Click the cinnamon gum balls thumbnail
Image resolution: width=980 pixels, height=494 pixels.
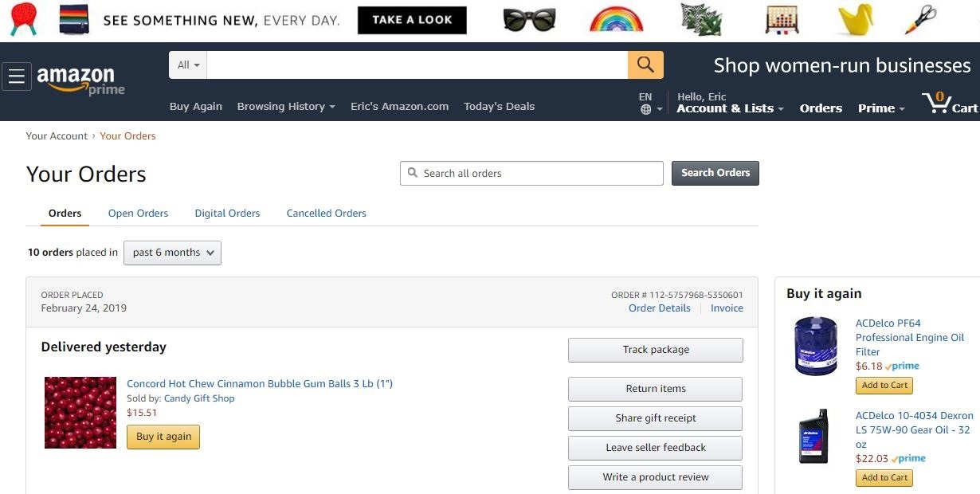[x=80, y=413]
